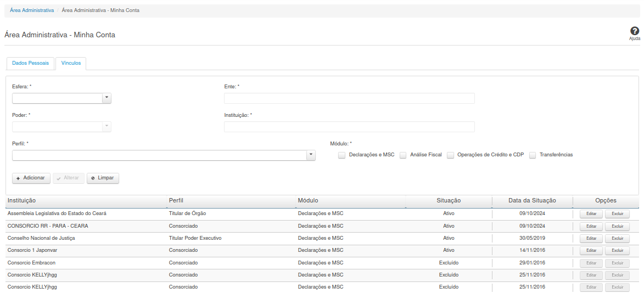Exclude the Consorcio 1 Japonvar entry

tap(617, 250)
